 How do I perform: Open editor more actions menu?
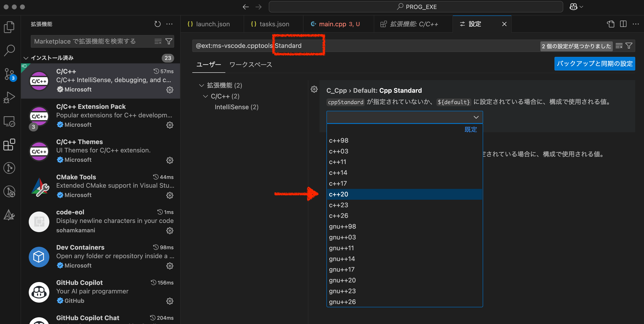636,24
